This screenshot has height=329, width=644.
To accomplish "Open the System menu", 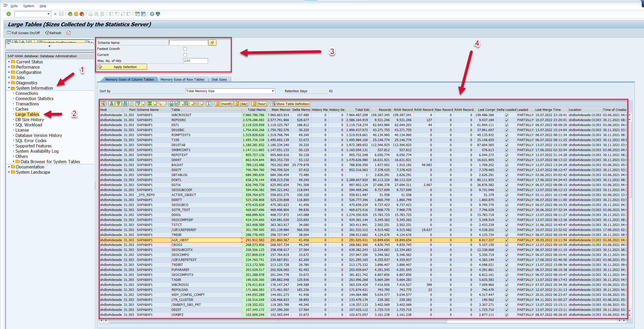I will tap(28, 6).
